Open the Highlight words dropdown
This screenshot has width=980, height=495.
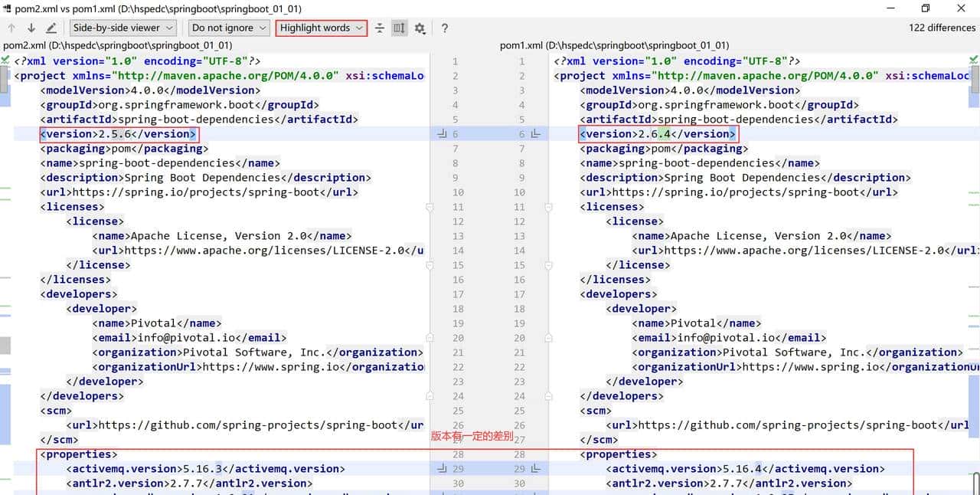(322, 28)
